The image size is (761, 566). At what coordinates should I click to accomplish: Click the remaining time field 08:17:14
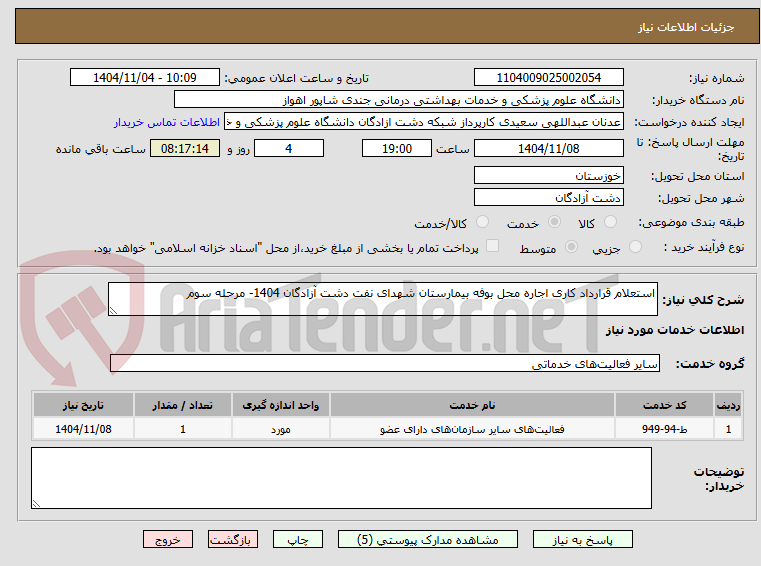185,149
